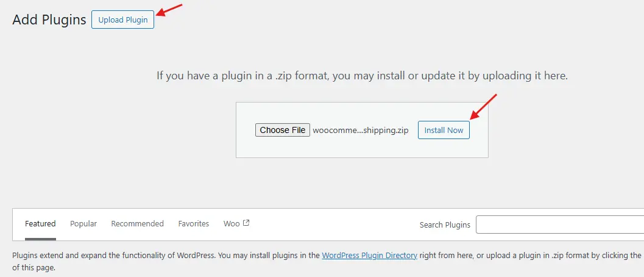Viewport: 644px width, 277px height.
Task: Click Install Now to install the plugin
Action: [x=444, y=130]
